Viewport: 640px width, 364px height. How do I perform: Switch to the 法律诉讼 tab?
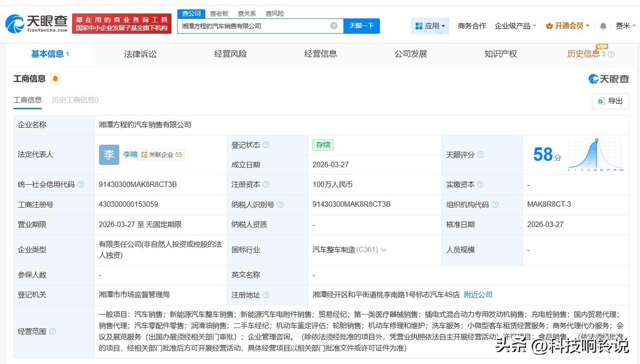pyautogui.click(x=140, y=54)
